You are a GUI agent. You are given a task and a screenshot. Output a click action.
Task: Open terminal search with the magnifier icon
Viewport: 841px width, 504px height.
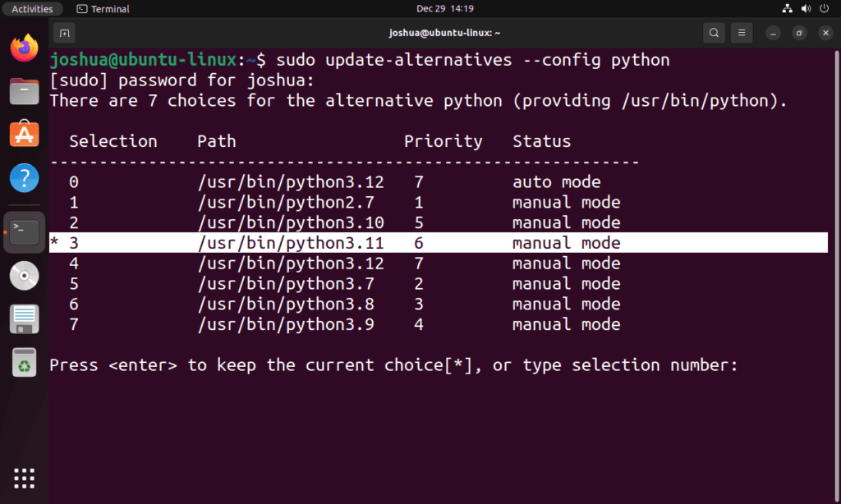click(x=714, y=33)
